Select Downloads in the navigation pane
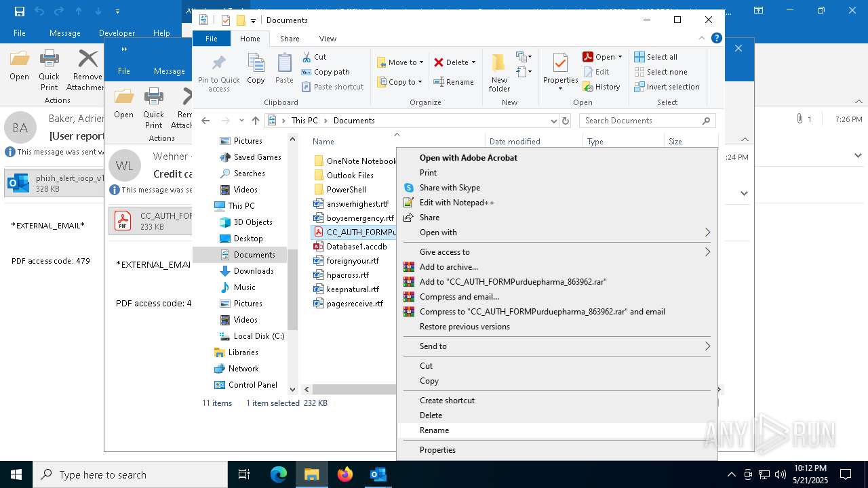 coord(254,271)
